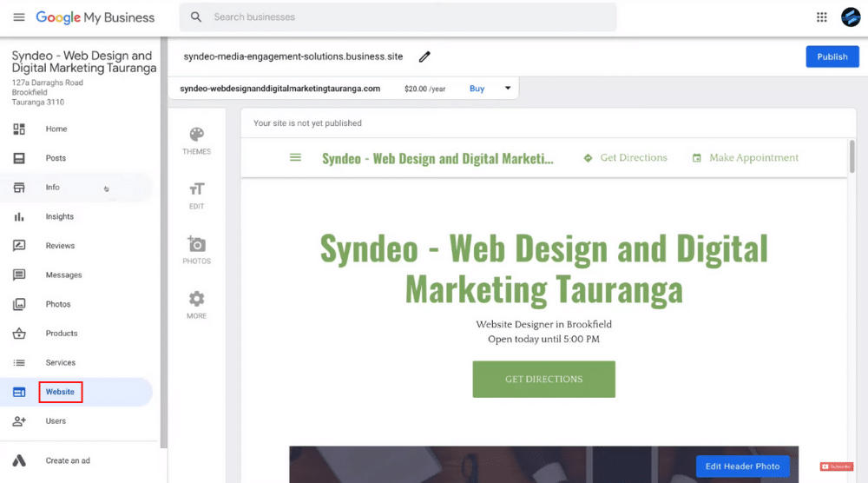Open Services in the sidebar
The width and height of the screenshot is (868, 483).
[61, 363]
